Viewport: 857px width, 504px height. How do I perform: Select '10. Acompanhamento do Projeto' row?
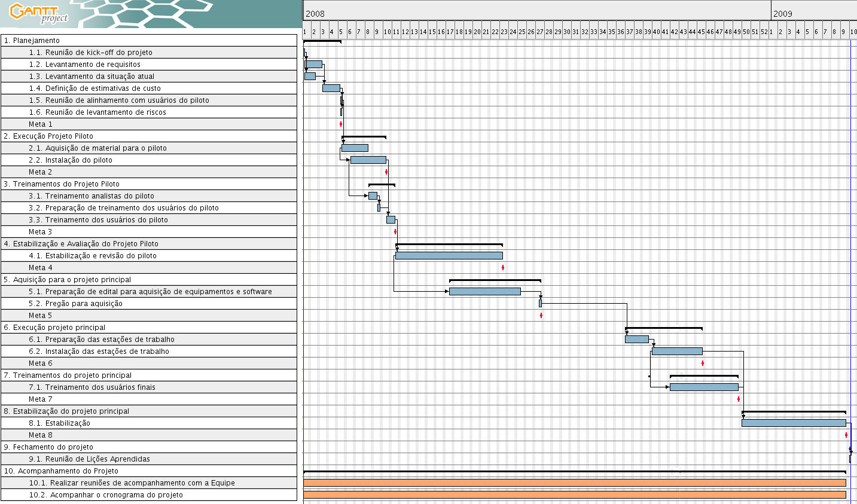tap(149, 471)
